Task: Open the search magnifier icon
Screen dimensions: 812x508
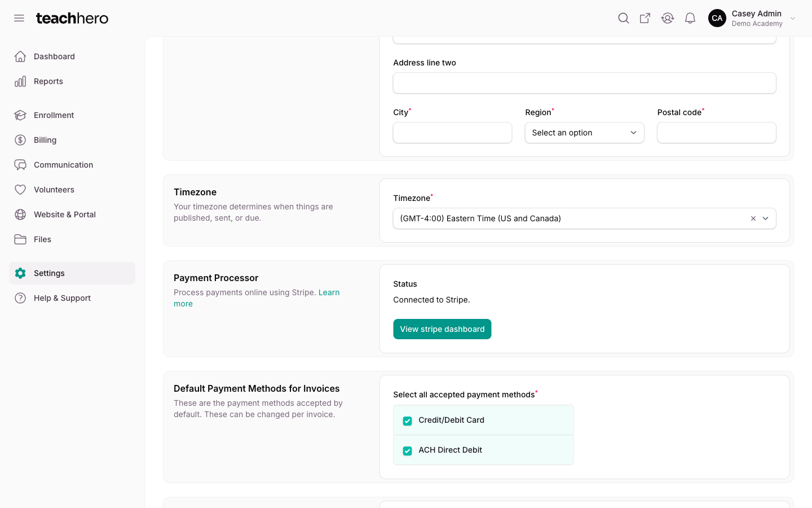Action: (x=623, y=18)
